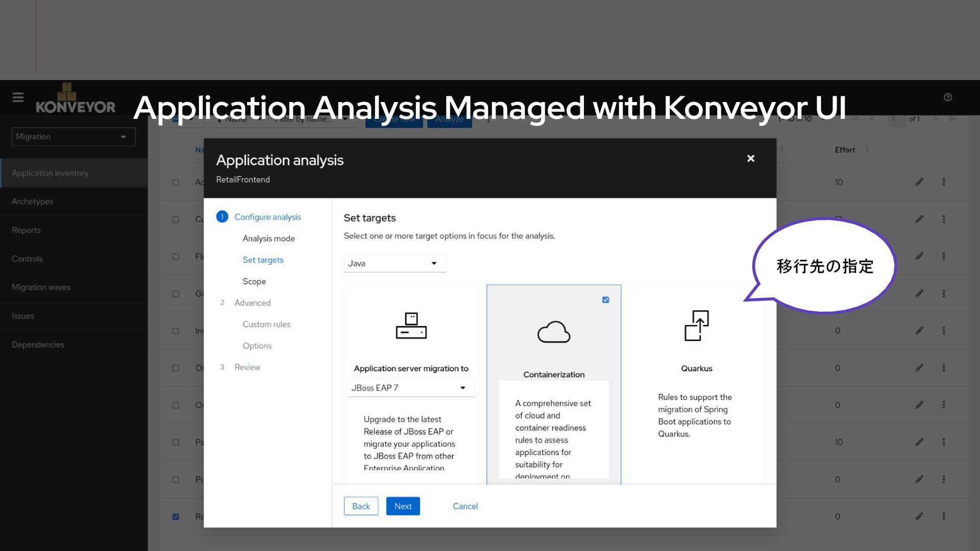Close the Application analysis dialog
The width and height of the screenshot is (980, 551).
click(750, 159)
